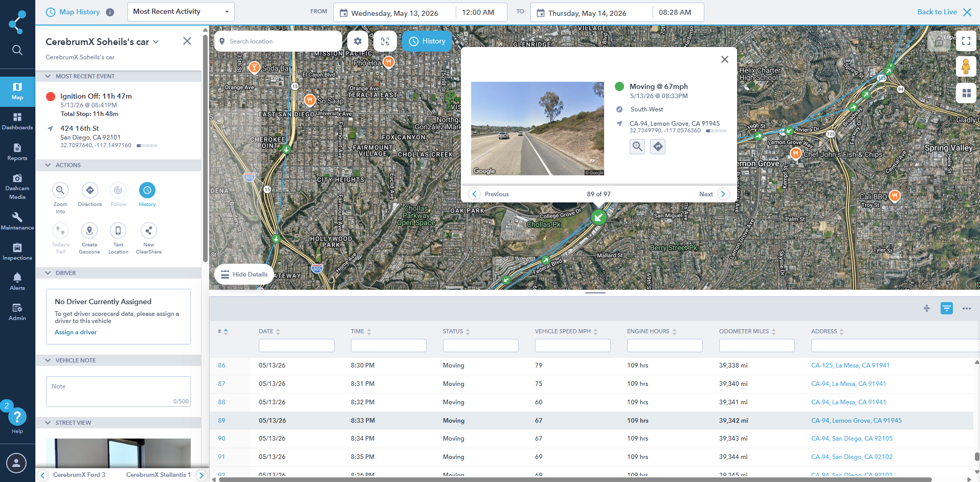Screen dimensions: 980x482
Task: Open the Alerts section
Action: (17, 281)
